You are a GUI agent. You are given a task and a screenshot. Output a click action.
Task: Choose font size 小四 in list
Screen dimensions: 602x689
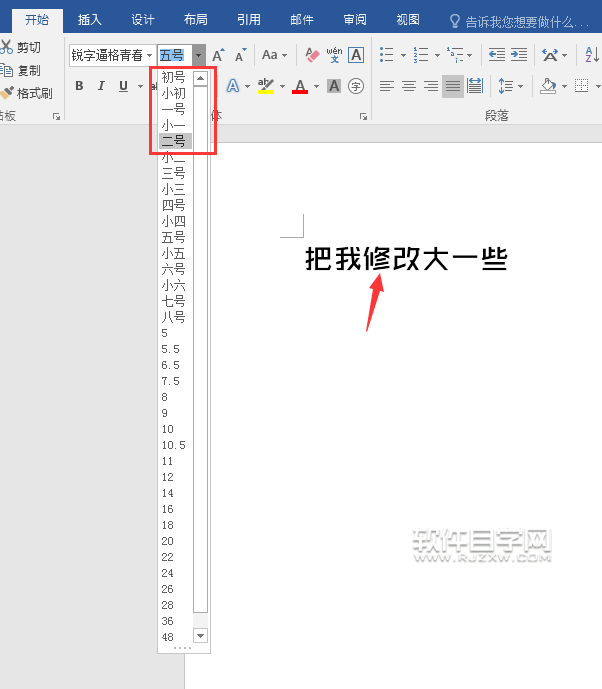pyautogui.click(x=175, y=221)
